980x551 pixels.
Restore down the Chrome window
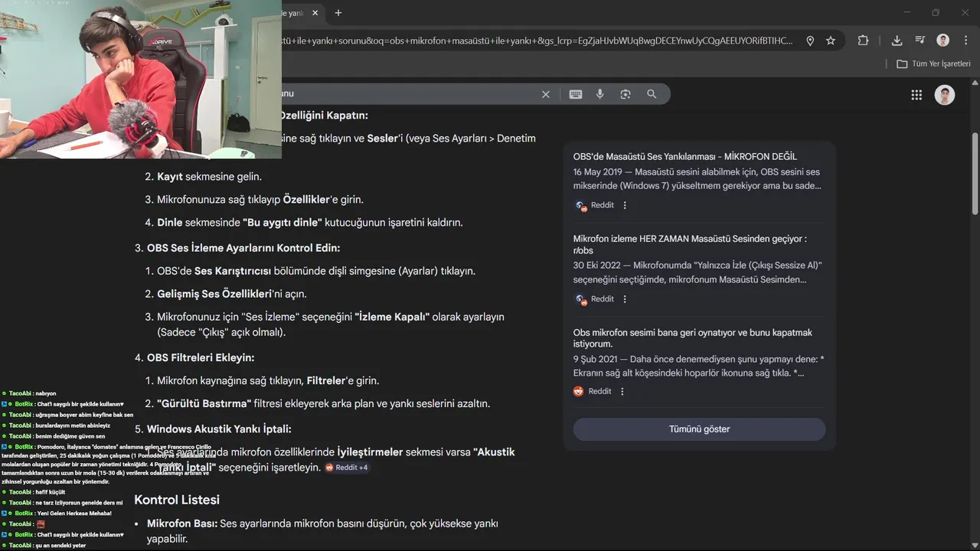[x=936, y=13]
